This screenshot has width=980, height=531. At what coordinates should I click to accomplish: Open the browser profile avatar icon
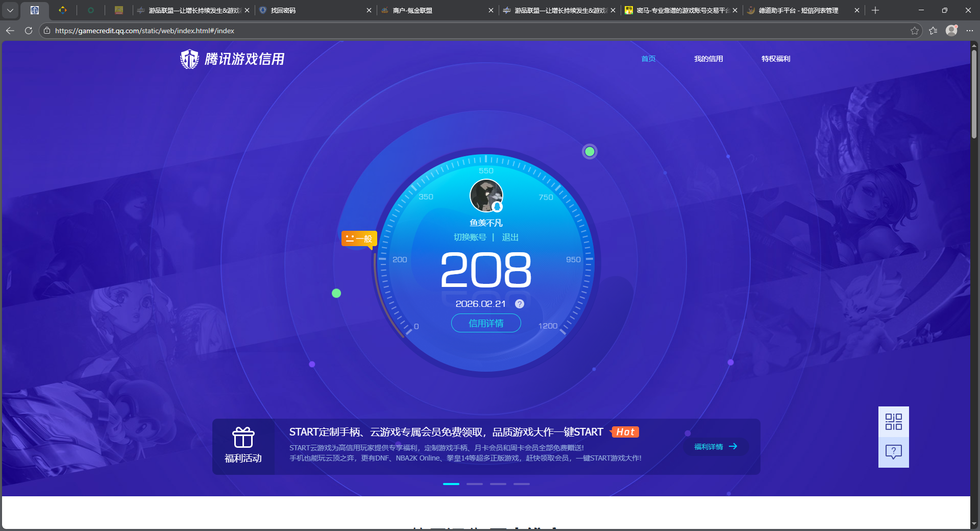[951, 31]
